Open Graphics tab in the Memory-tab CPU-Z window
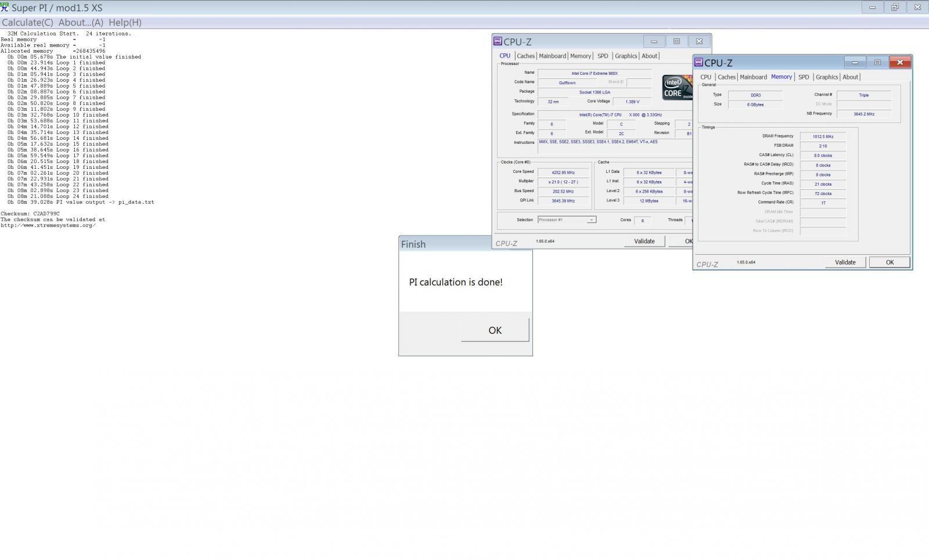This screenshot has width=929, height=560. coord(827,77)
